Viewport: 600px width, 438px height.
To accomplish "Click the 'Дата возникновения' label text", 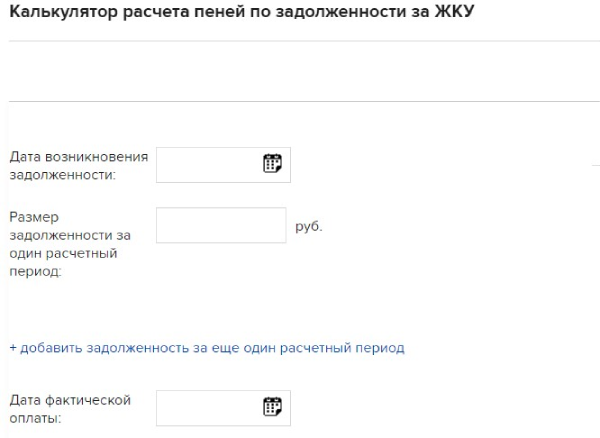I will [79, 157].
